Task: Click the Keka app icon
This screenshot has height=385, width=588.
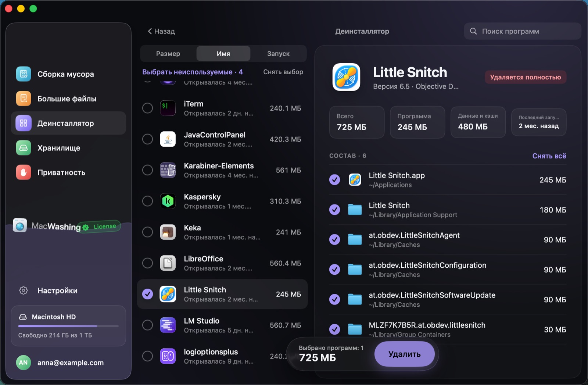Action: click(168, 232)
